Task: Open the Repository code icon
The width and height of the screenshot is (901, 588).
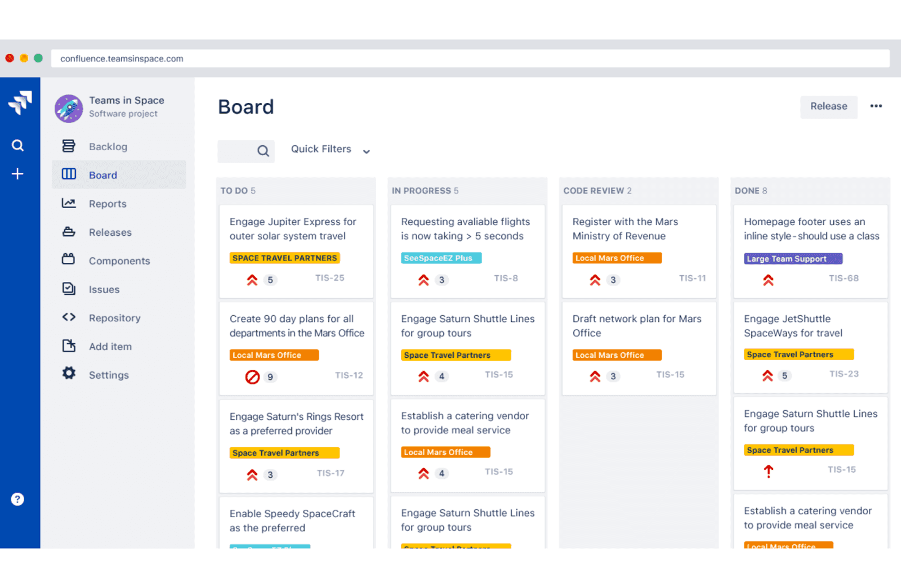Action: point(68,317)
